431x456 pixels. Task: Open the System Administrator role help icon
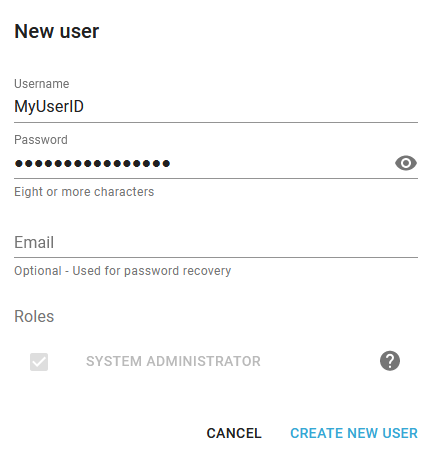(390, 361)
